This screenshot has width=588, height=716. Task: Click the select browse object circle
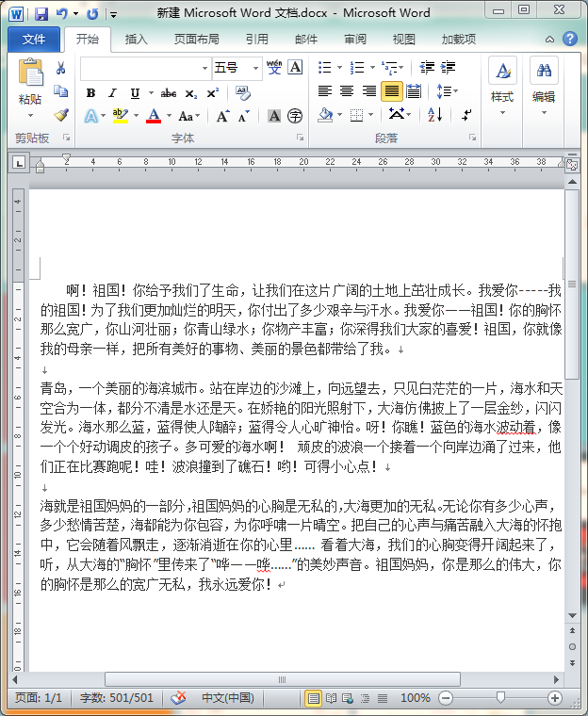(572, 646)
